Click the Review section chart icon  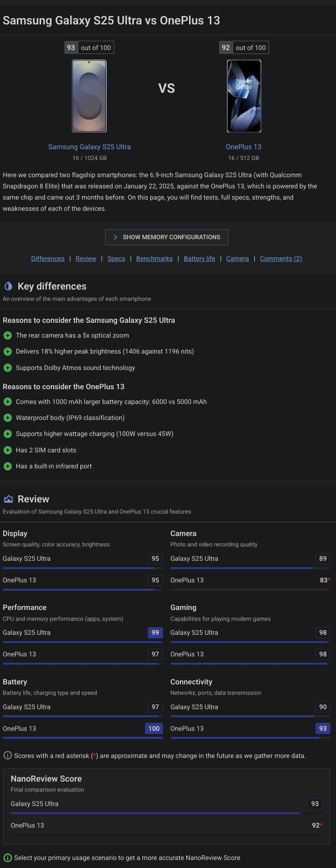(x=8, y=499)
